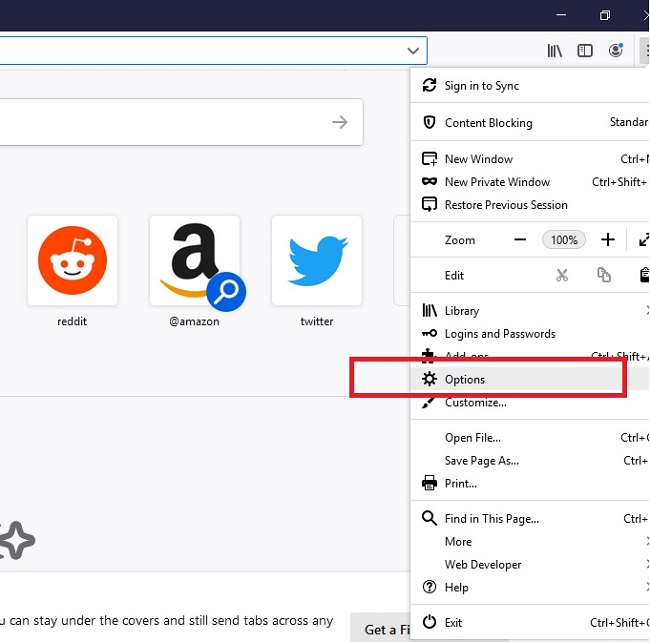650x642 pixels.
Task: Expand the Web Developer submenu
Action: pyautogui.click(x=483, y=564)
